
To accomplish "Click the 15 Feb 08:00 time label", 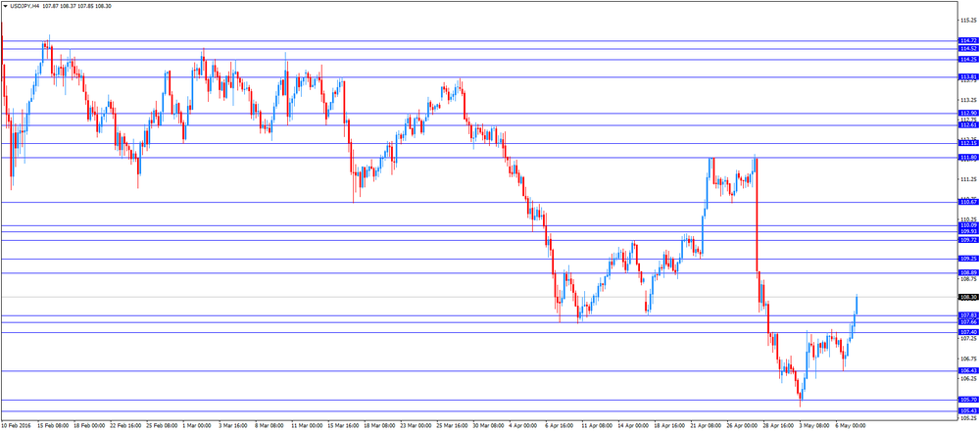I will [x=53, y=426].
